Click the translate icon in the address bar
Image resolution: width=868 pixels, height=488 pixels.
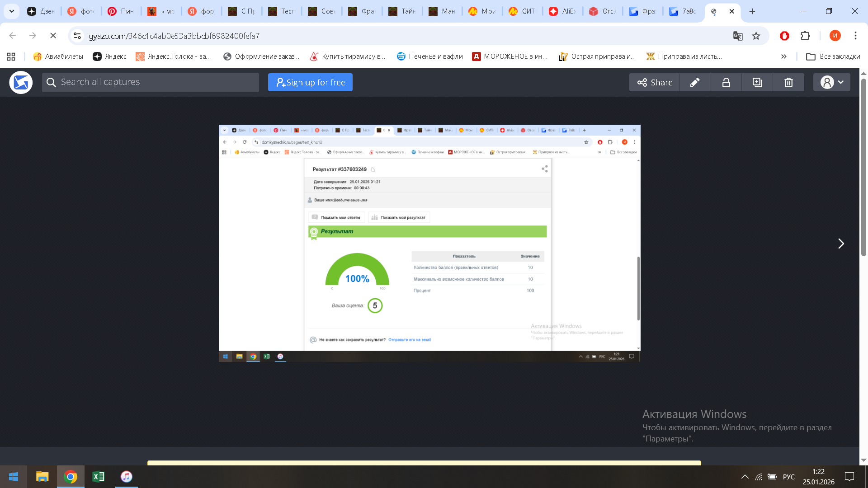click(x=738, y=36)
